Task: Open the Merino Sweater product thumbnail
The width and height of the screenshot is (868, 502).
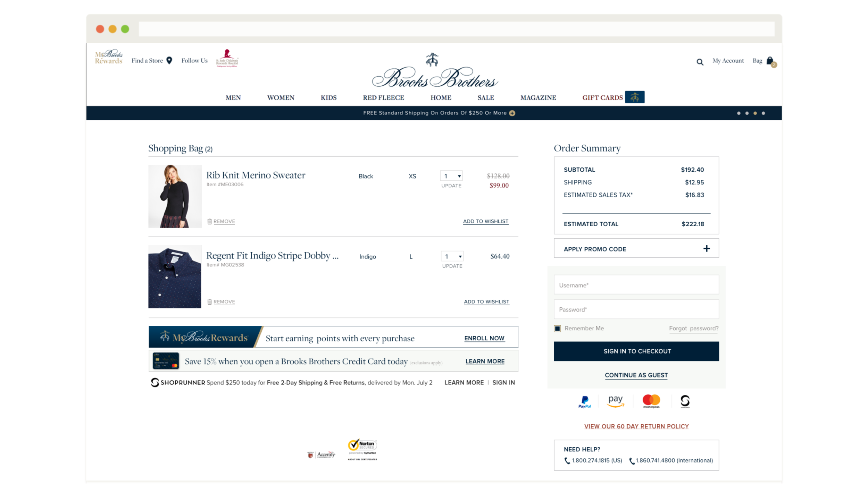Action: coord(175,196)
